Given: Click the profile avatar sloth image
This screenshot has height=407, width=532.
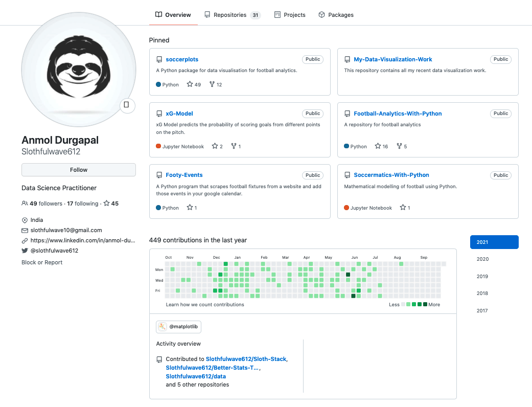Looking at the screenshot, I should [x=79, y=69].
